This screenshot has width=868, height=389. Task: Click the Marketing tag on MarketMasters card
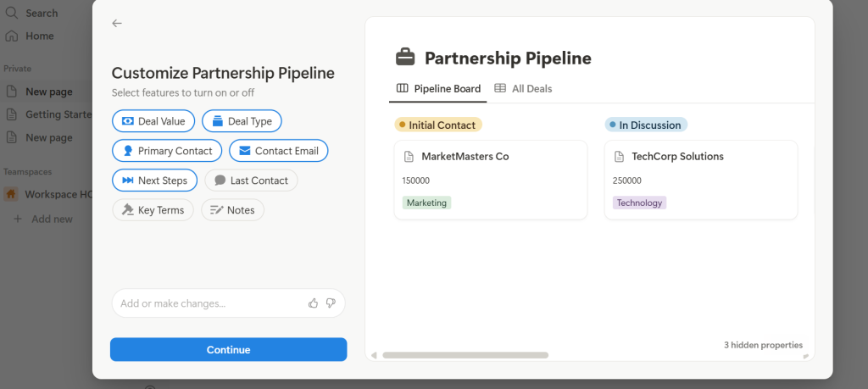[426, 203]
